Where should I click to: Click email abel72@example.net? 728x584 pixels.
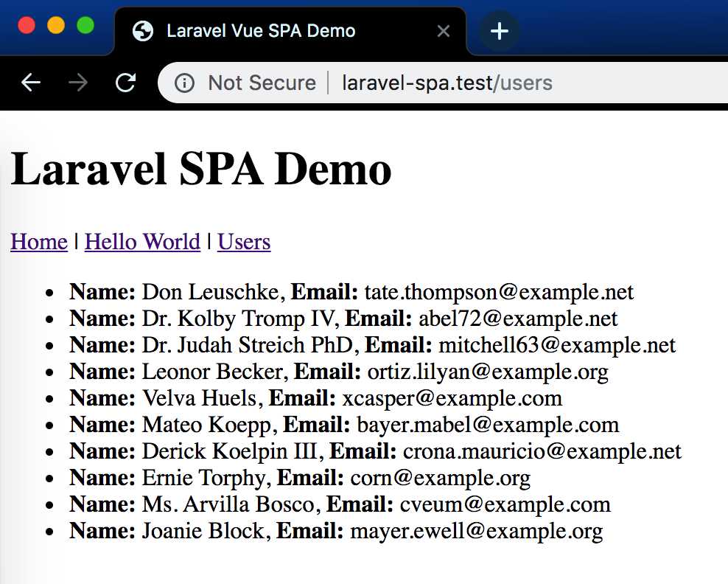point(518,319)
